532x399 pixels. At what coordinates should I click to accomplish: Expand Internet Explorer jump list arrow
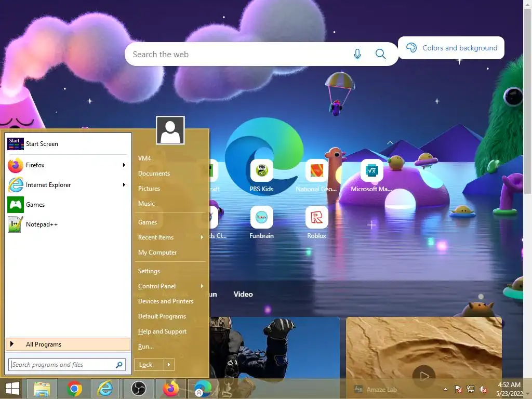coord(124,185)
